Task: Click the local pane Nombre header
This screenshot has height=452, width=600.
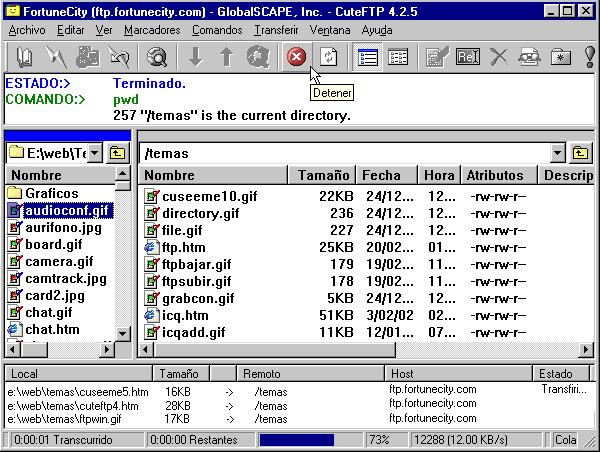Action: (x=60, y=175)
